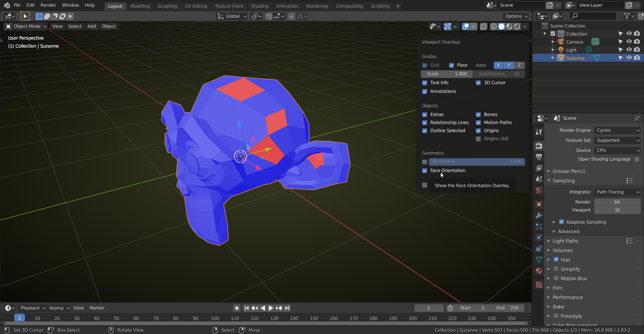This screenshot has height=334, width=644.
Task: Expand the Performance panel
Action: click(568, 297)
